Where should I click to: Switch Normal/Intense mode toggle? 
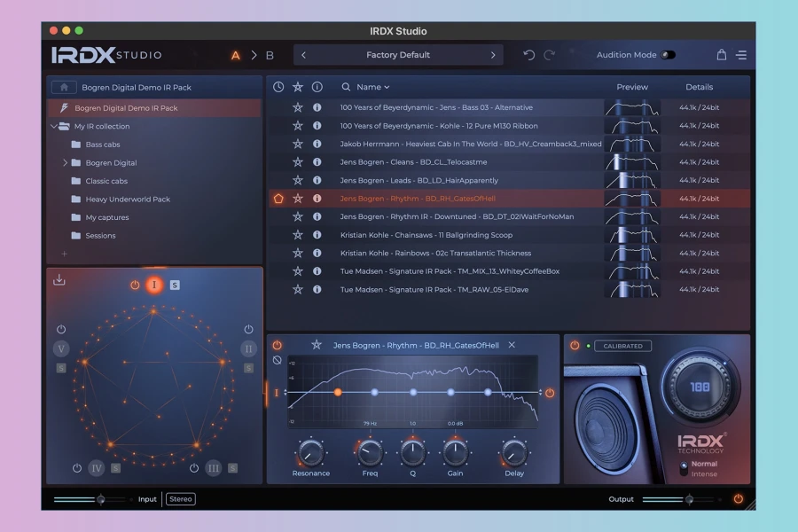pos(684,469)
